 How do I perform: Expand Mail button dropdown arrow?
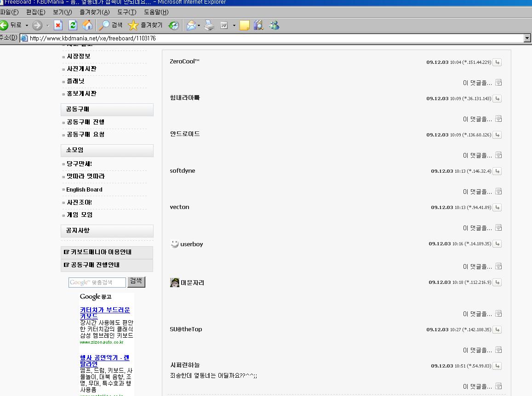(199, 25)
